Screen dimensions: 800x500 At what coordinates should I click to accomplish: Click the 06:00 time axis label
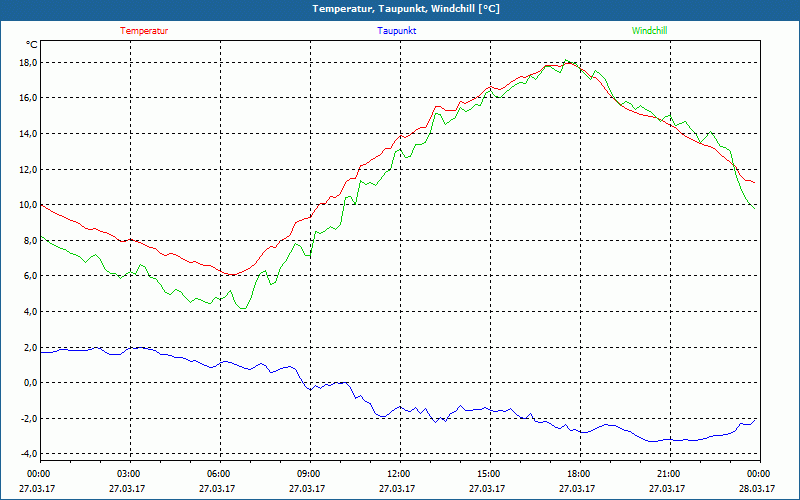coord(218,474)
